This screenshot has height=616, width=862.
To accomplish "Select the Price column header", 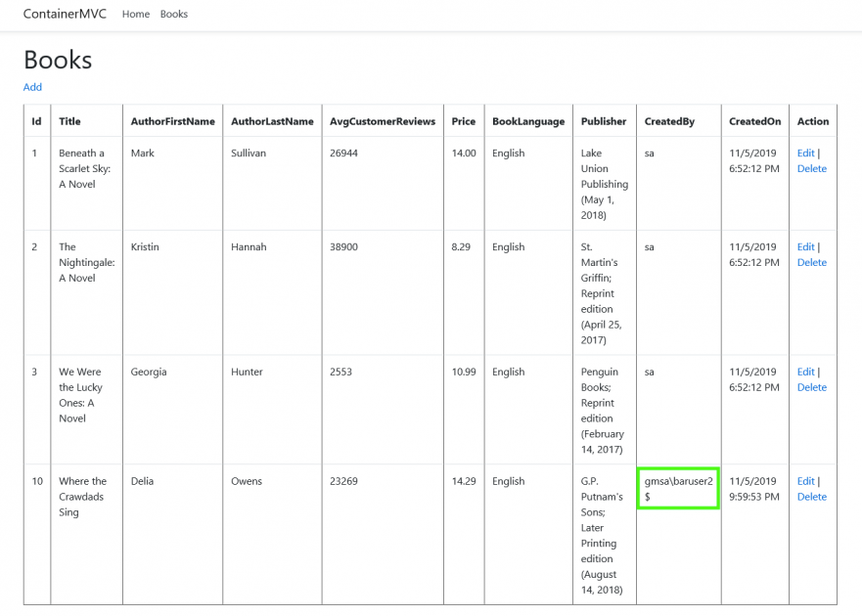I will click(x=463, y=121).
